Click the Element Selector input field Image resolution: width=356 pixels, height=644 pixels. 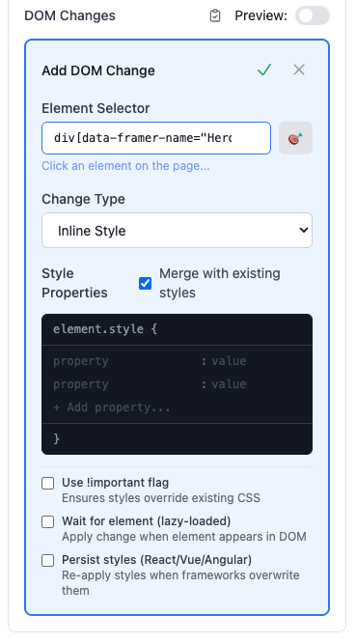tap(156, 138)
